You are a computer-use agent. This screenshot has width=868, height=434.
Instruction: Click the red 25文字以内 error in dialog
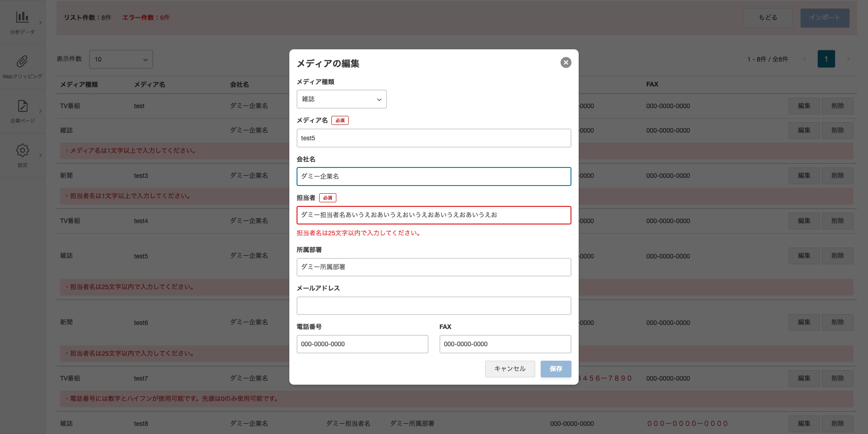click(359, 233)
